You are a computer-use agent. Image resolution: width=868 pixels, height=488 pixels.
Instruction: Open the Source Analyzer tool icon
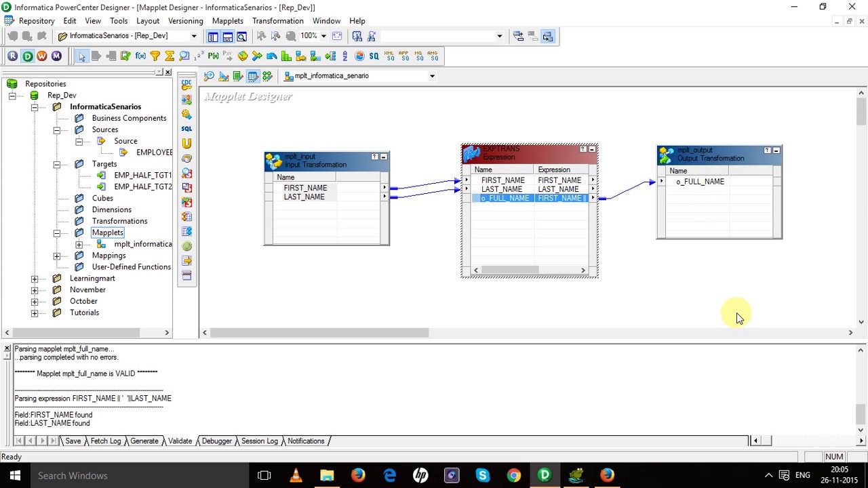pyautogui.click(x=209, y=76)
